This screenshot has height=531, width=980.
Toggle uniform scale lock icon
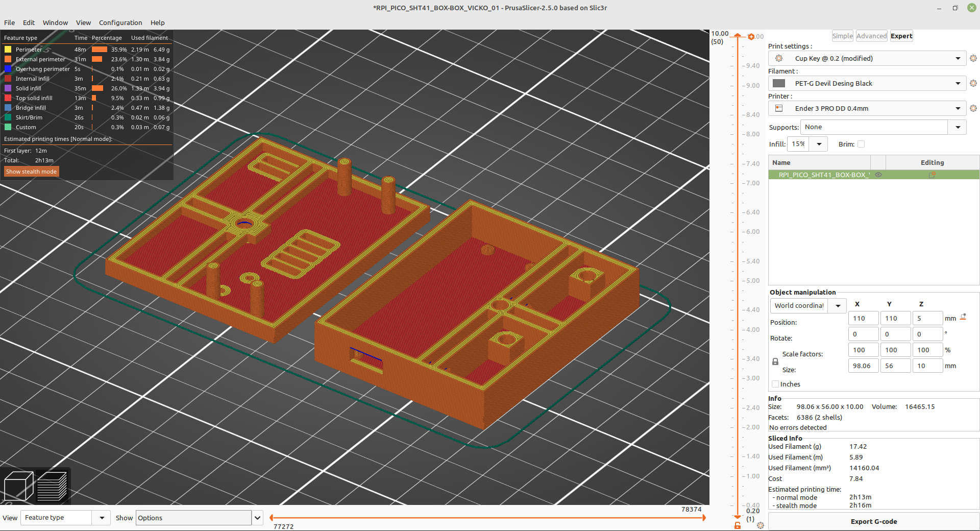[x=775, y=361]
